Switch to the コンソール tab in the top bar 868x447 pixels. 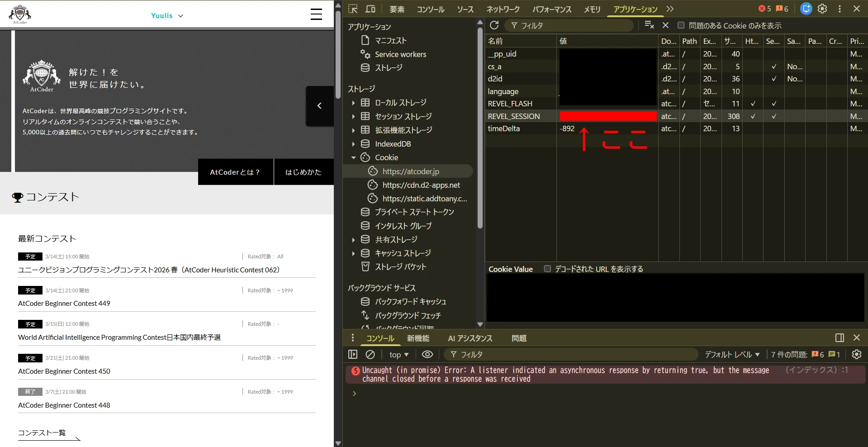click(x=430, y=9)
